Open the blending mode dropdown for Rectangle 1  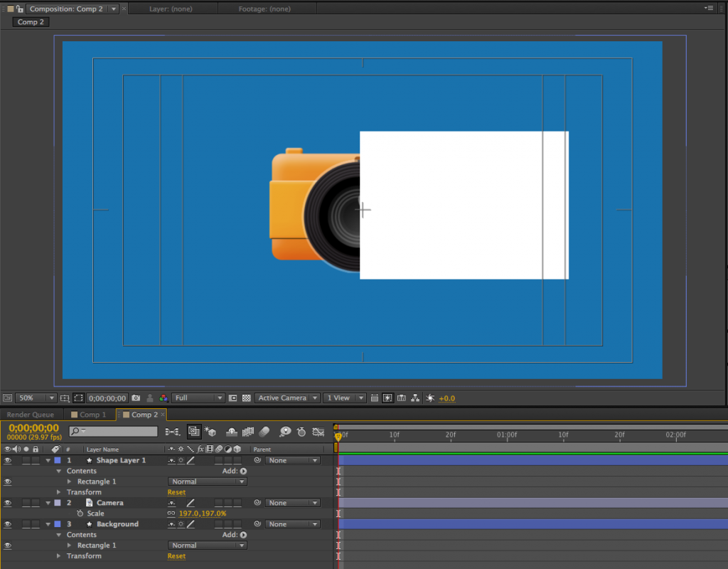point(207,482)
